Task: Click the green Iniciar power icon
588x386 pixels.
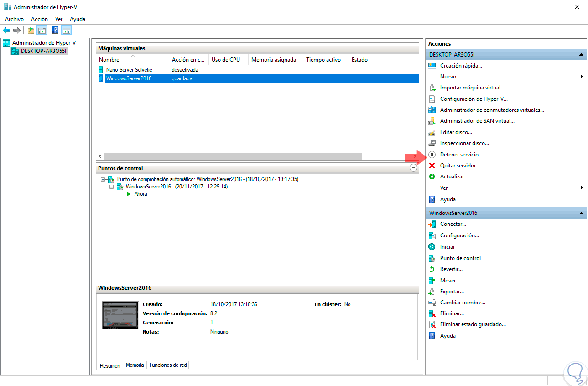Action: click(x=432, y=247)
